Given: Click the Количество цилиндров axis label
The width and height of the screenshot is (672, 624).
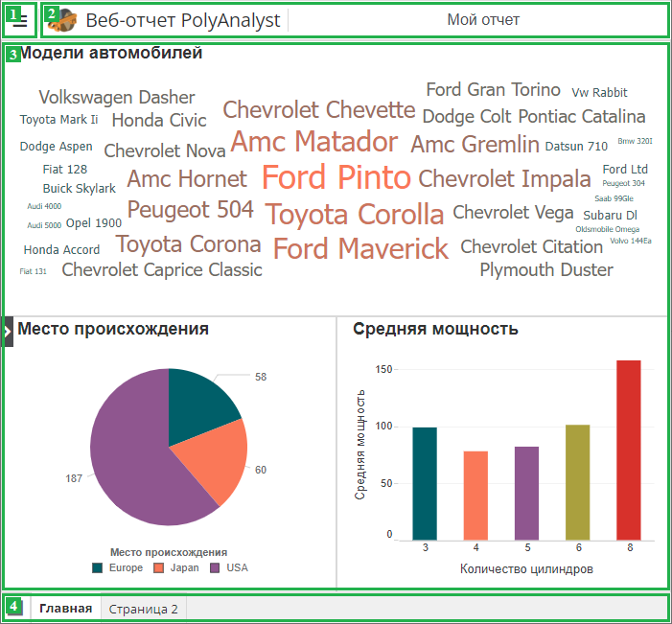Looking at the screenshot, I should tap(526, 568).
